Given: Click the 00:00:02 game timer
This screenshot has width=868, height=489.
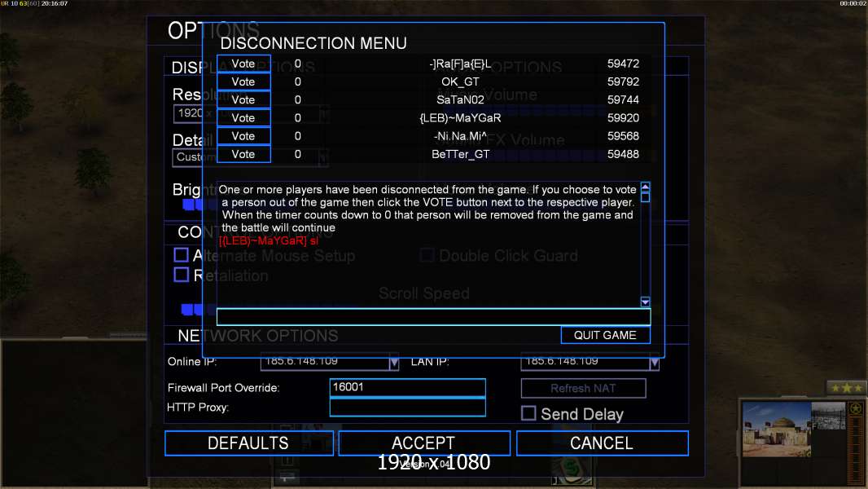Looking at the screenshot, I should [853, 3].
